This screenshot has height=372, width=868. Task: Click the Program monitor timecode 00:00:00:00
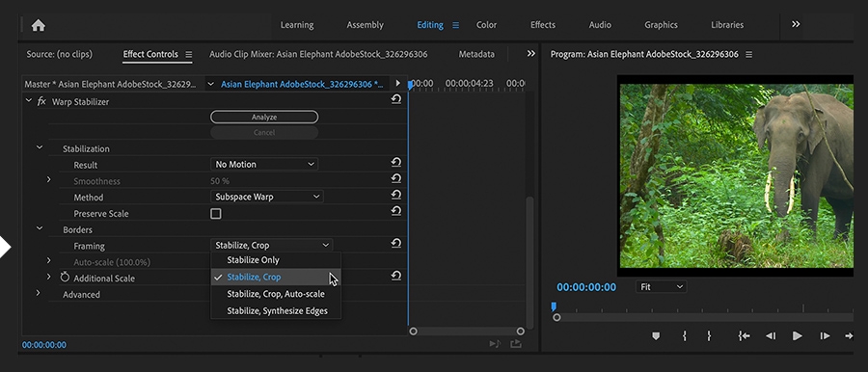point(586,287)
